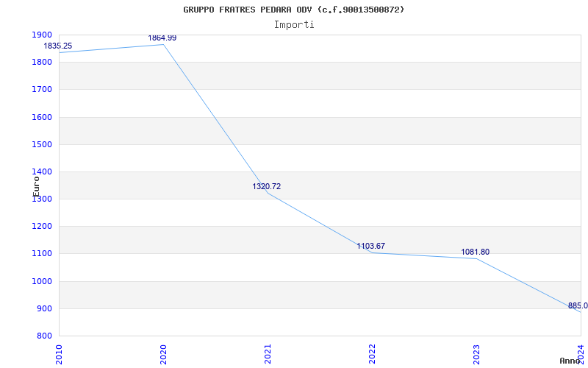Click the x-axis year 2021

(268, 354)
